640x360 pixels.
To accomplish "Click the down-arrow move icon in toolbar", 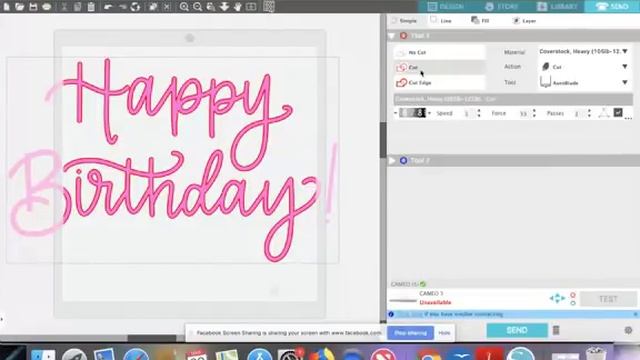I will [x=224, y=7].
